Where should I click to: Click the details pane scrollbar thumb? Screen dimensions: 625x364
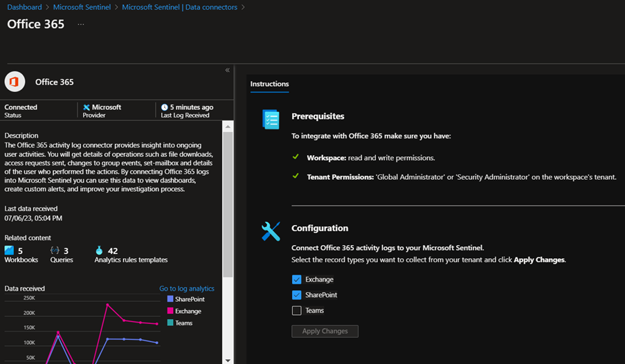(x=228, y=205)
